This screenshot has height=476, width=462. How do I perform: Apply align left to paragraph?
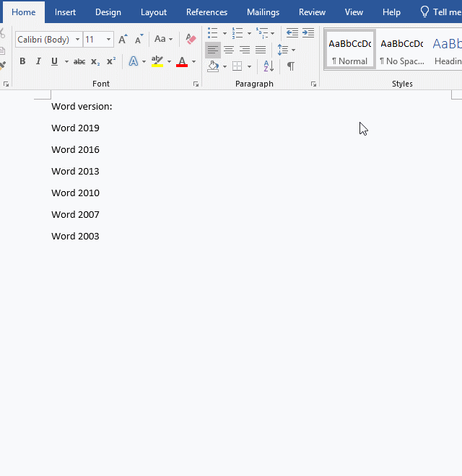(213, 50)
